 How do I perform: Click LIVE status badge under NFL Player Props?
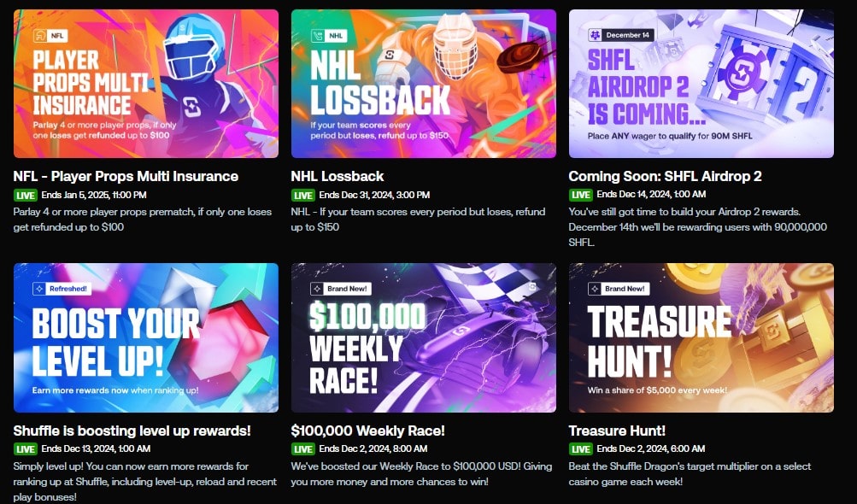click(25, 195)
